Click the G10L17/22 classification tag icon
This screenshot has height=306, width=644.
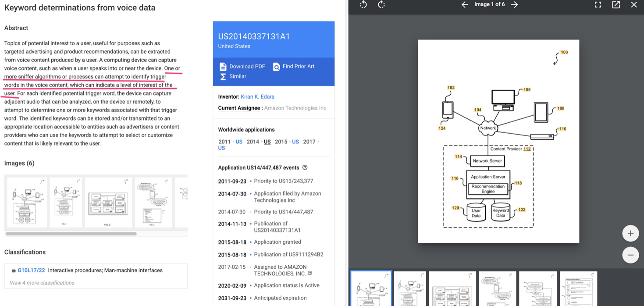(x=14, y=271)
